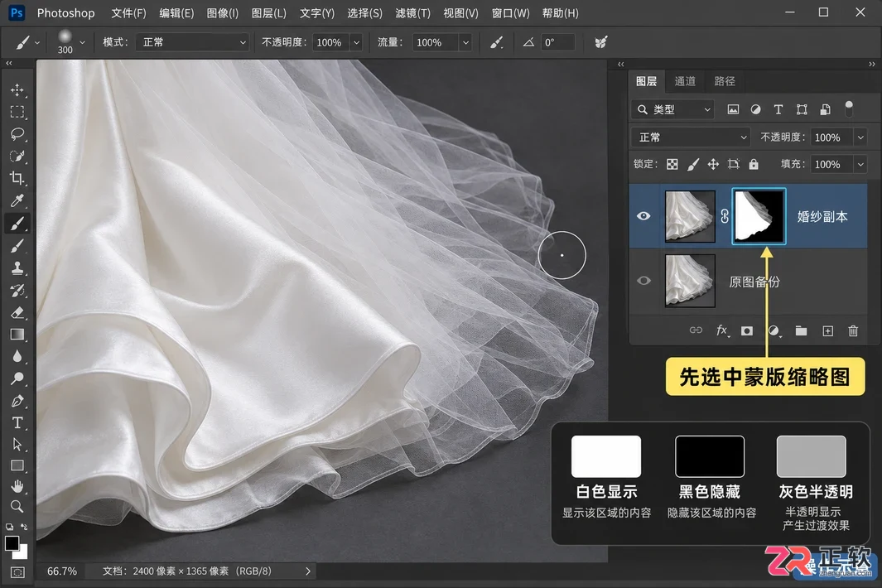882x588 pixels.
Task: Open the 视图(V) menu
Action: pyautogui.click(x=460, y=13)
